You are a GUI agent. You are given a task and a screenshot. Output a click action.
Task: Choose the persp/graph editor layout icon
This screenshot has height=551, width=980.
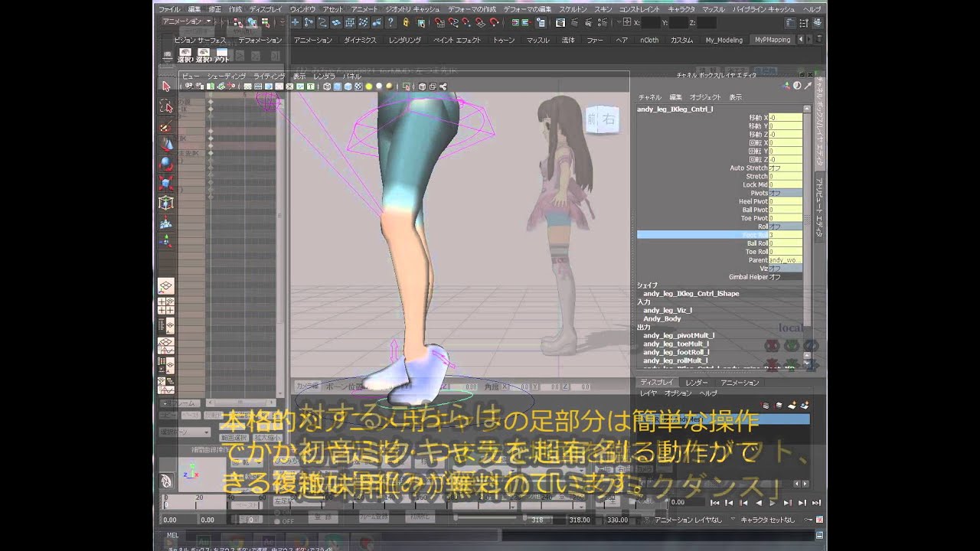(x=166, y=346)
